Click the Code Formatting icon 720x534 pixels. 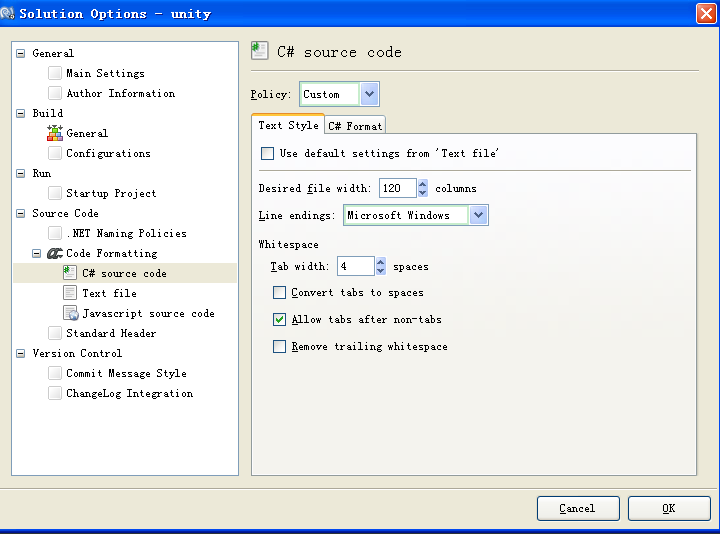(x=55, y=253)
